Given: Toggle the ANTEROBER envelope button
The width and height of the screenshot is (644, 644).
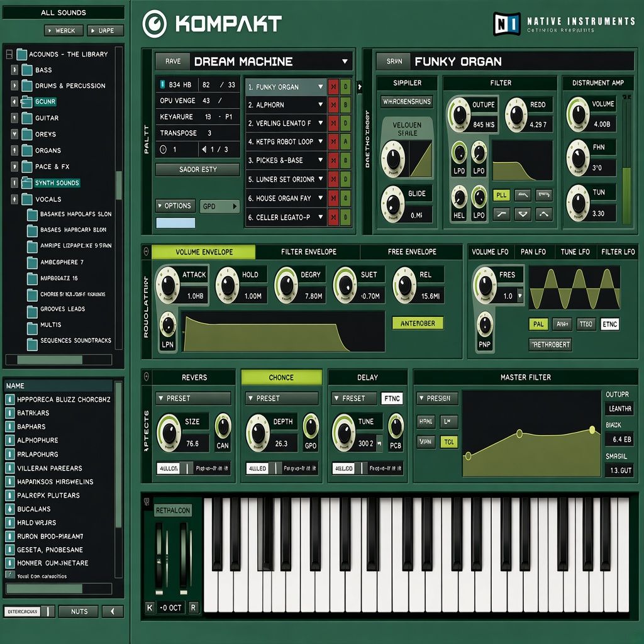Looking at the screenshot, I should pyautogui.click(x=418, y=323).
